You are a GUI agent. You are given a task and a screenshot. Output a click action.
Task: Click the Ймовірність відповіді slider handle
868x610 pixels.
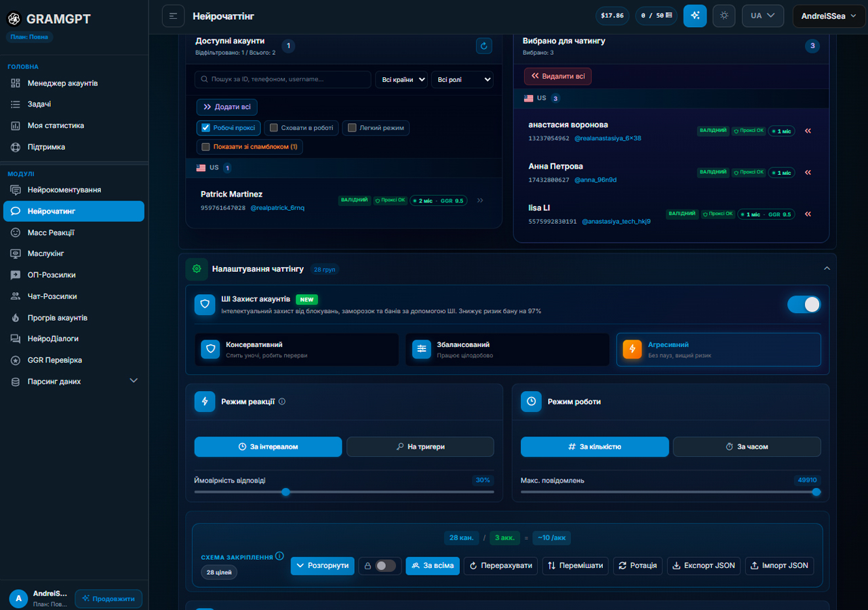285,492
